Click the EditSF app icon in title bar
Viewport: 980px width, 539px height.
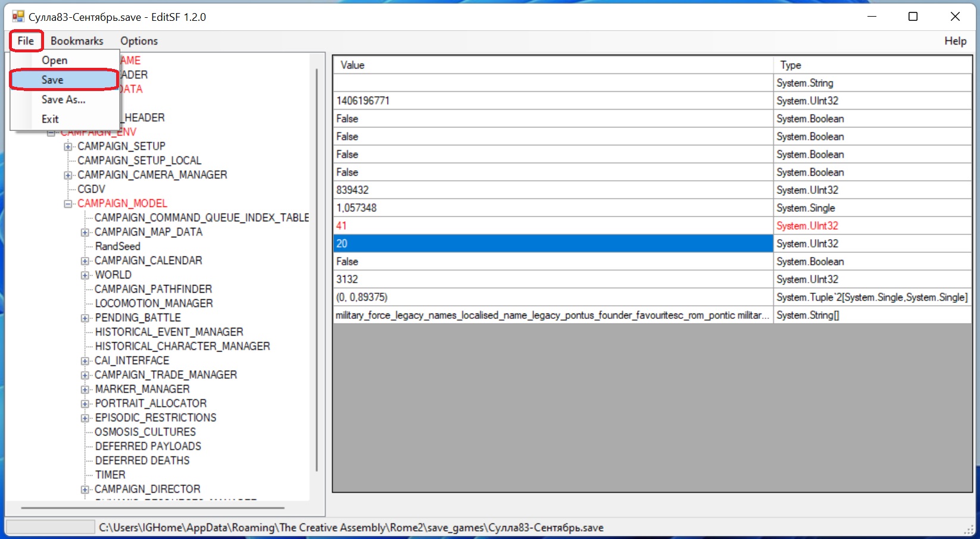pyautogui.click(x=18, y=17)
